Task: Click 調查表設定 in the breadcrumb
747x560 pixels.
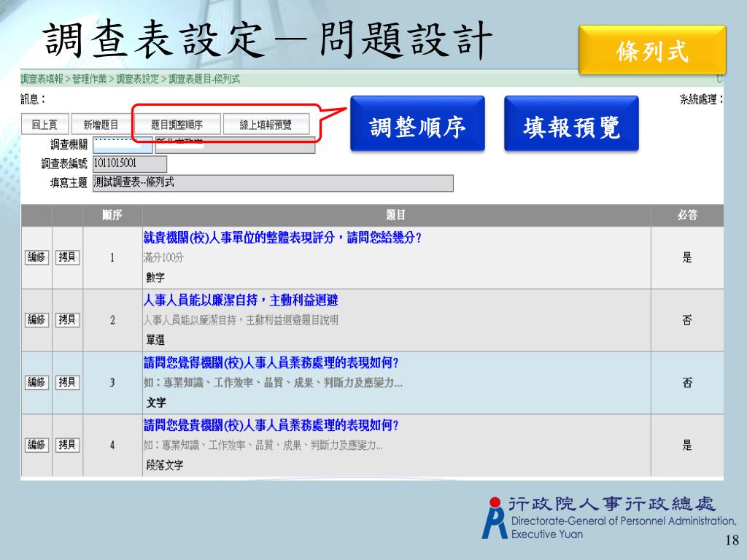Action: pyautogui.click(x=138, y=79)
